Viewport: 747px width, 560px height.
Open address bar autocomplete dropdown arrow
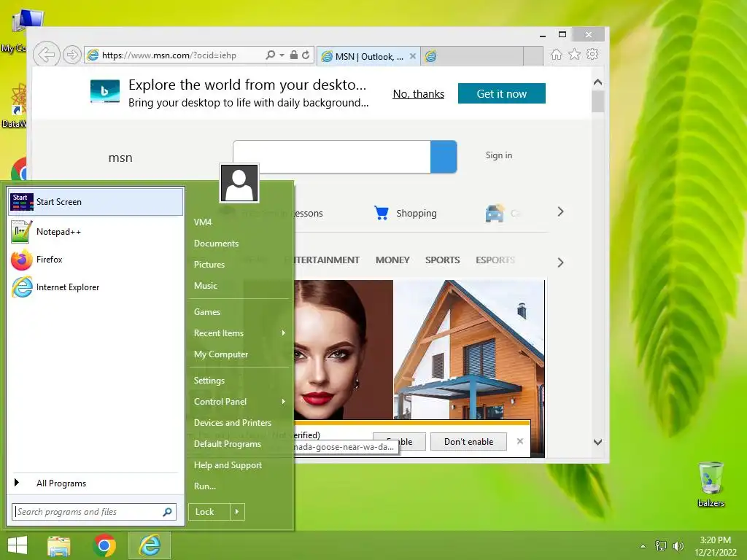point(282,55)
